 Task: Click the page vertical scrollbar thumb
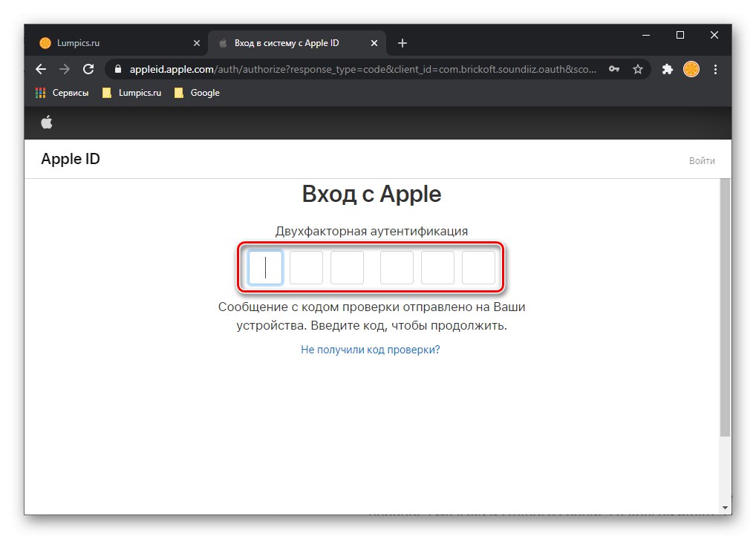725,307
